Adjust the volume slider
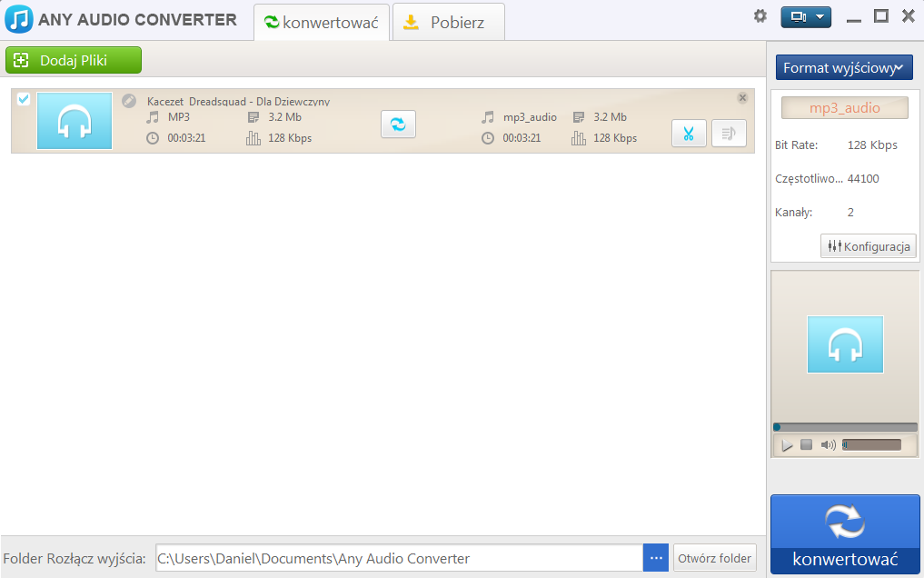924x578 pixels. pyautogui.click(x=871, y=444)
